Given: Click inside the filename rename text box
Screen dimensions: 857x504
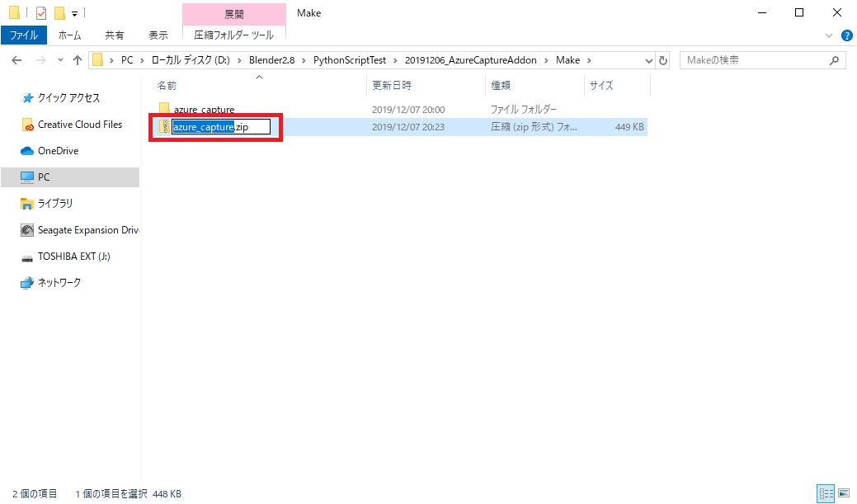Looking at the screenshot, I should tap(219, 126).
